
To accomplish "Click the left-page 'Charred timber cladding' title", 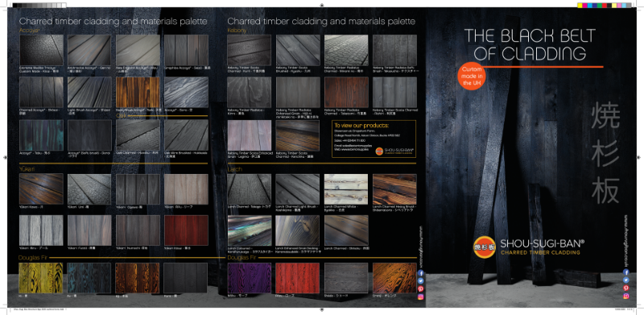I will [113, 21].
